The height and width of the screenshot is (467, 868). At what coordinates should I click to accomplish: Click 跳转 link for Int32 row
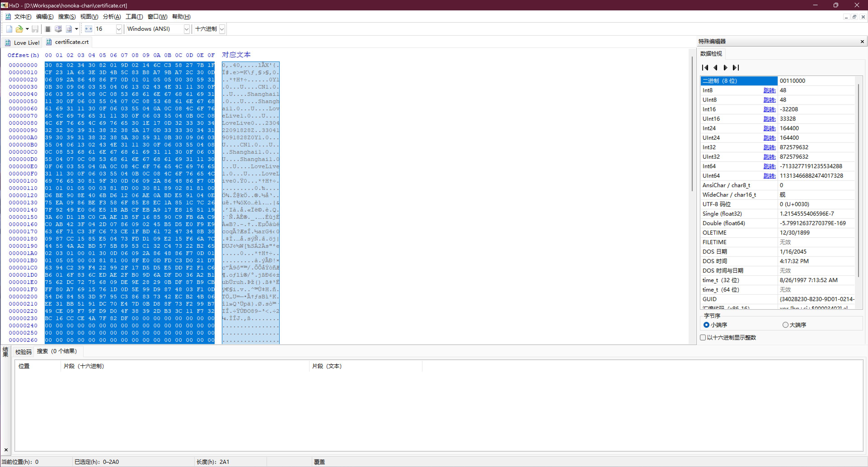pyautogui.click(x=769, y=147)
